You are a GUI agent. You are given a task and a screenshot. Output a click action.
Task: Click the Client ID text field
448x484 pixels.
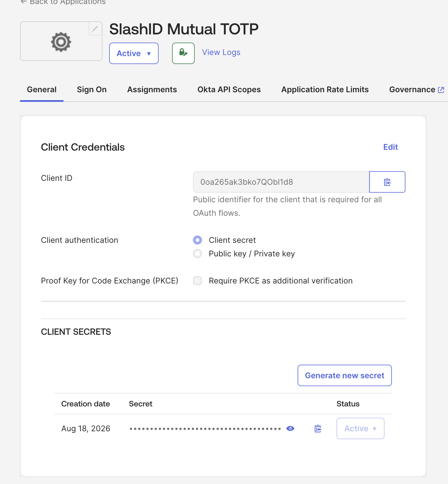point(281,182)
